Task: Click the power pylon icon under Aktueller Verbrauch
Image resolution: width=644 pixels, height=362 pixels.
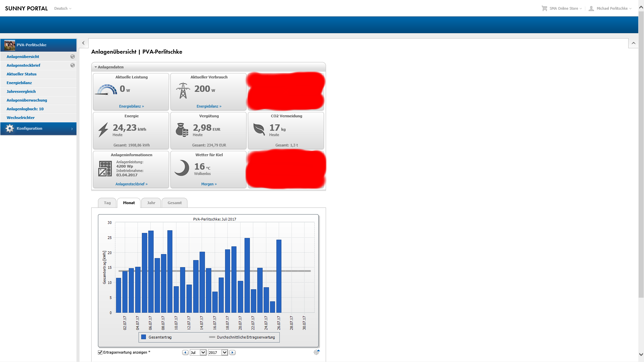Action: coord(183,90)
